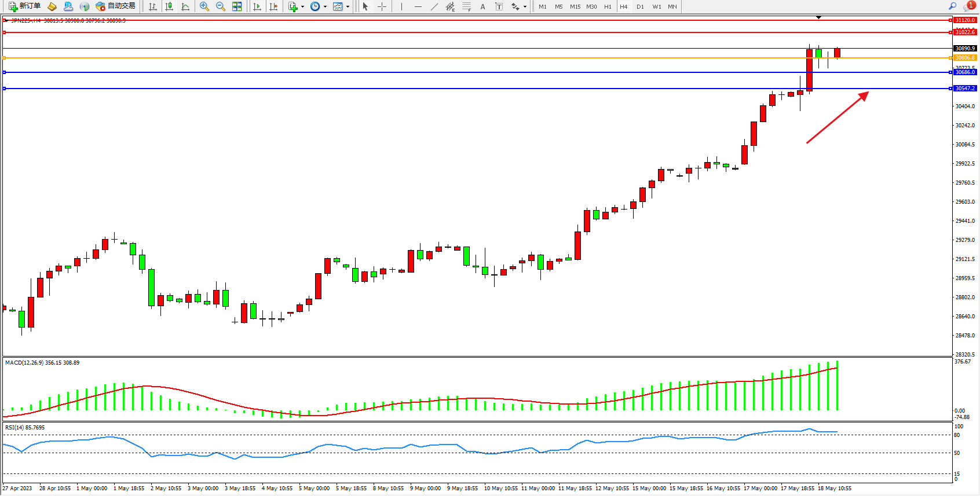Toggle AutoTrading (自动交易) button
This screenshot has height=496, width=980.
point(115,6)
